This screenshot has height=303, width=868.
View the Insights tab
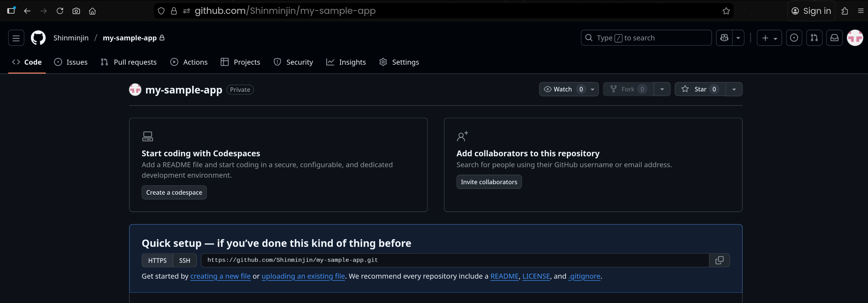pyautogui.click(x=346, y=62)
